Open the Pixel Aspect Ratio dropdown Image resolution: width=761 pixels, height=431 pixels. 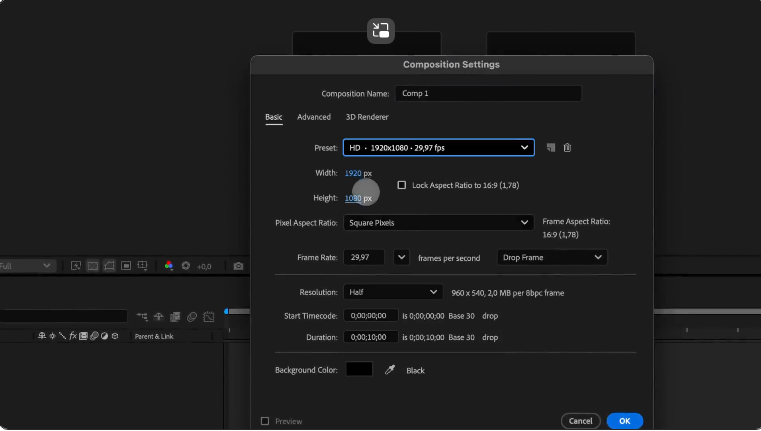click(439, 223)
